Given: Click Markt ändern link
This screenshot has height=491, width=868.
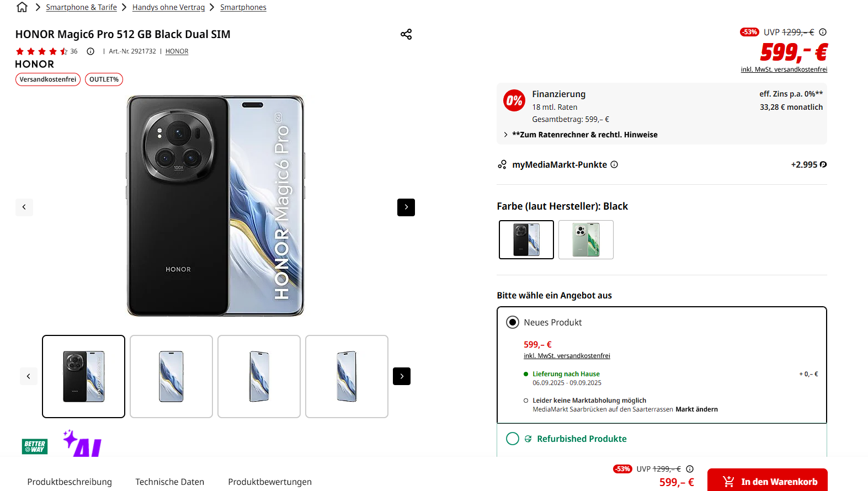Looking at the screenshot, I should tap(696, 409).
